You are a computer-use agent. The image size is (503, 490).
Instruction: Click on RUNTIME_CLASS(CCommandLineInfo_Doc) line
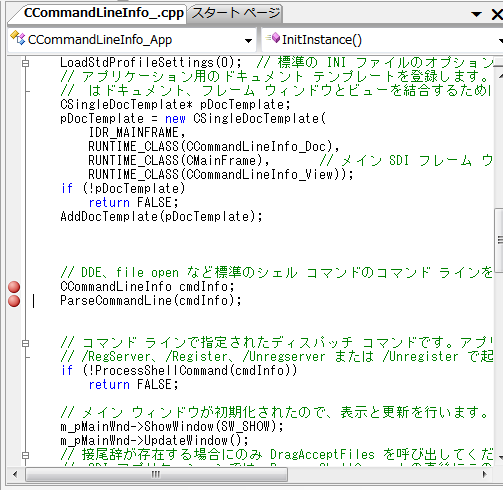point(214,147)
